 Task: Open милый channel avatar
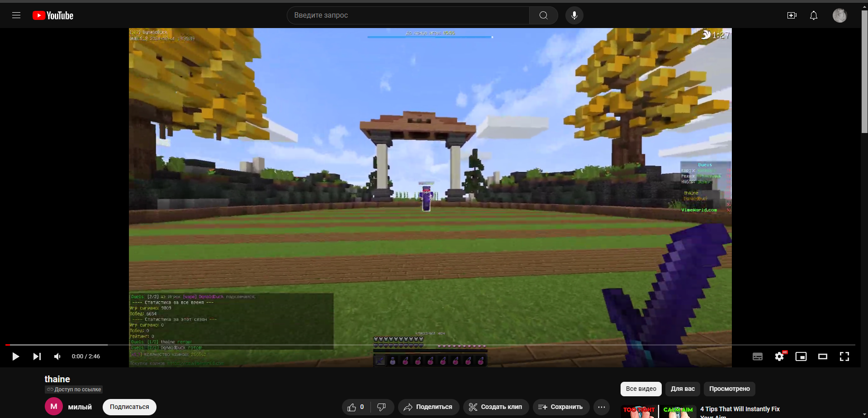click(54, 407)
